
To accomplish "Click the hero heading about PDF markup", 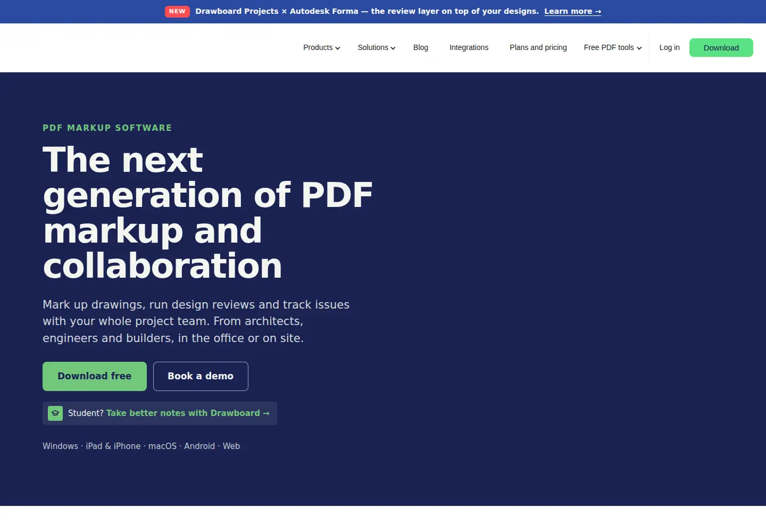I will click(207, 213).
